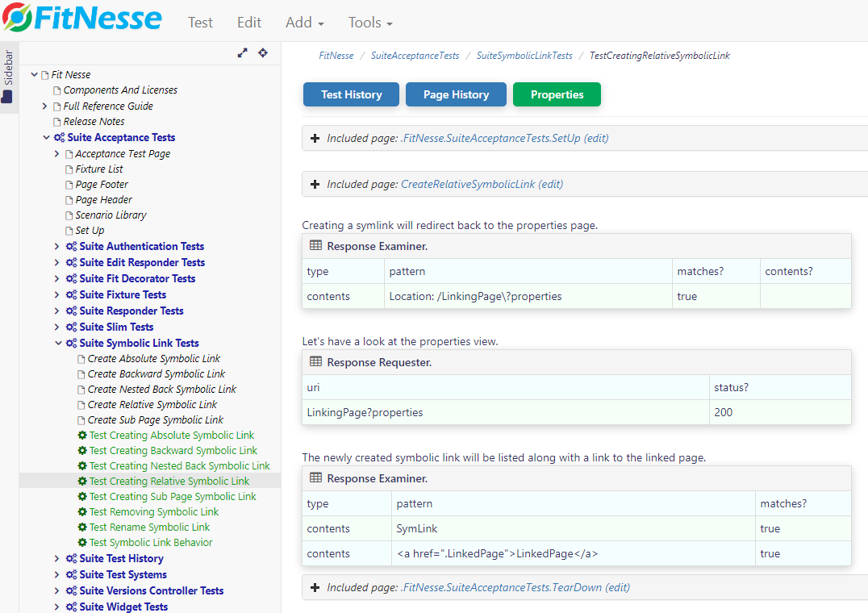
Task: Click the Create Absolute Symbolic Link page icon
Action: pos(81,359)
